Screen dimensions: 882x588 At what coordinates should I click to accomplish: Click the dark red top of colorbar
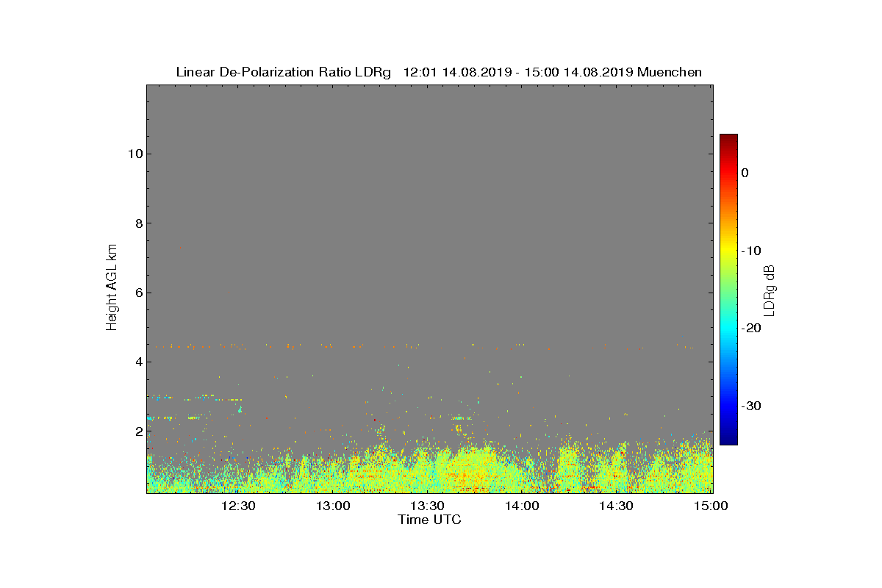[728, 138]
